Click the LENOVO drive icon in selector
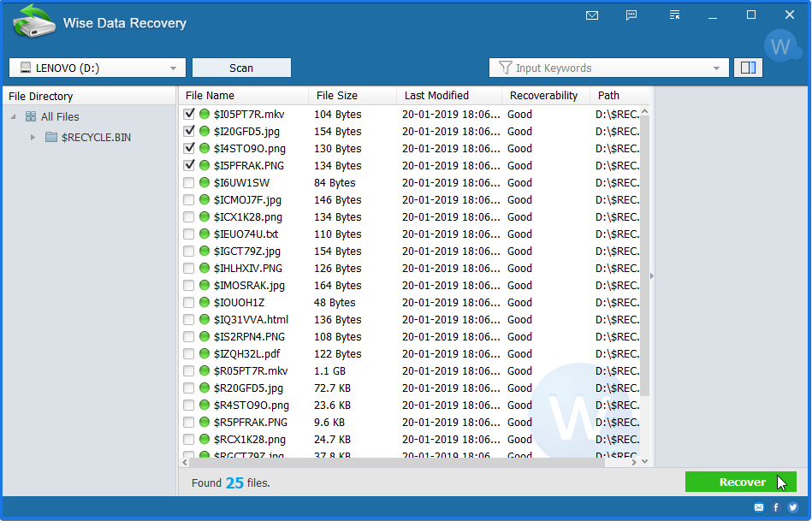The height and width of the screenshot is (521, 812). [x=26, y=68]
